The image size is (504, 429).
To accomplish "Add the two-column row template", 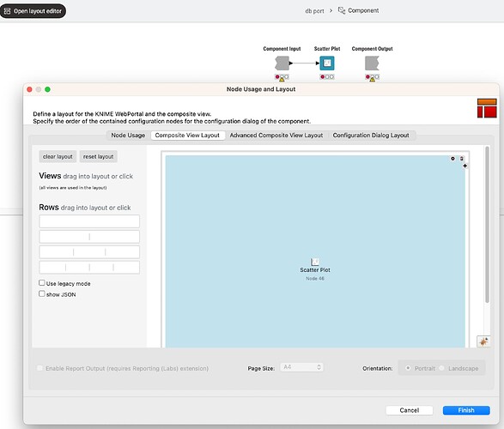I will click(x=89, y=237).
